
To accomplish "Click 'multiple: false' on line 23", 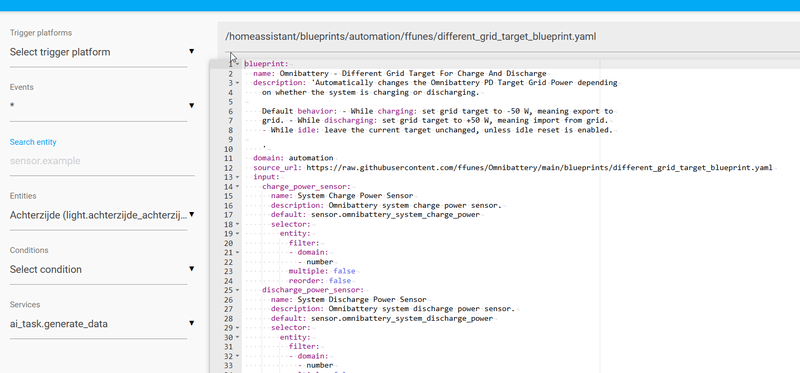I will click(322, 271).
